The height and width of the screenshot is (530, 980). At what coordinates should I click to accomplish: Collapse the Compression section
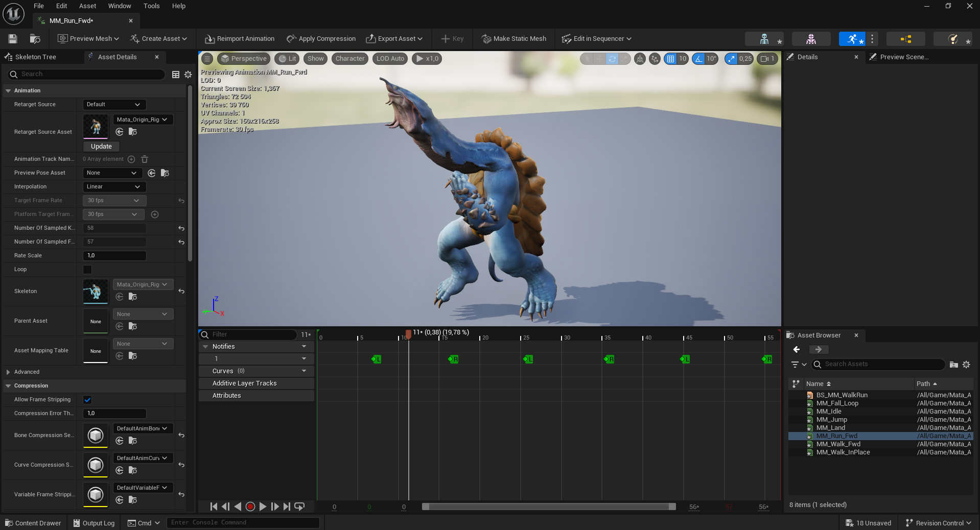[x=8, y=386]
